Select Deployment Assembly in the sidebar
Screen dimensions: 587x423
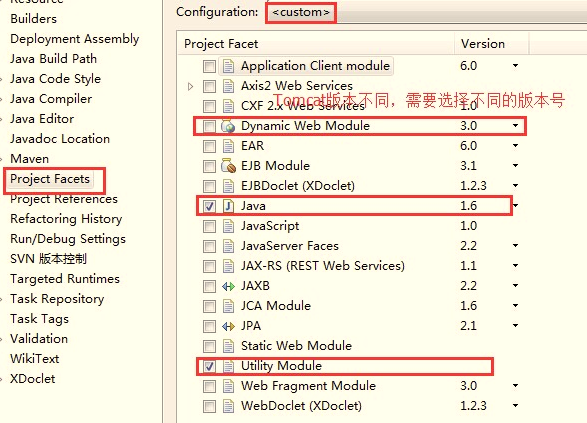click(74, 39)
